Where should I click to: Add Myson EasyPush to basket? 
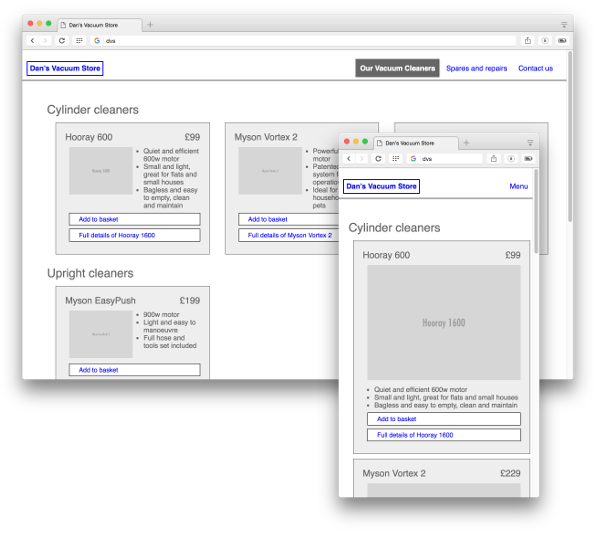click(134, 370)
